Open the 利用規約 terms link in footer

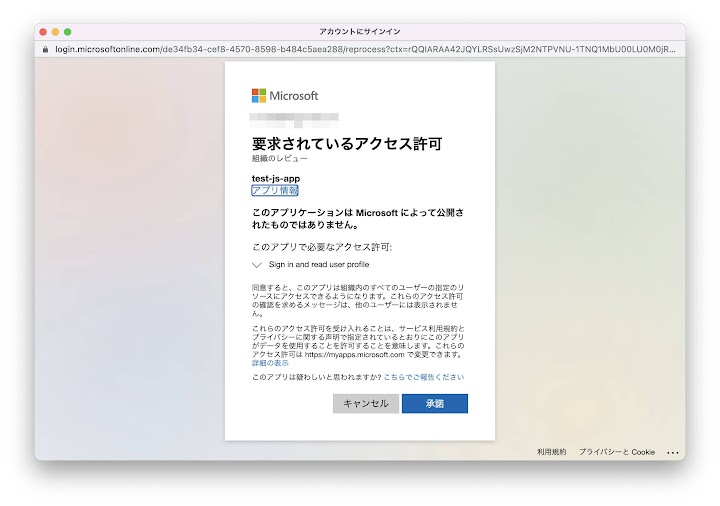pos(551,452)
